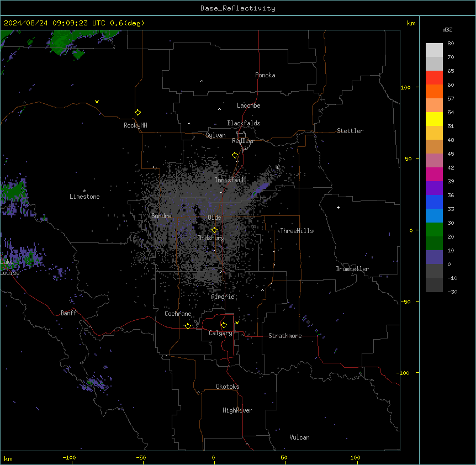The width and height of the screenshot is (476, 465).
Task: Click the white plus marker north of Drumheller
Action: tap(338, 207)
